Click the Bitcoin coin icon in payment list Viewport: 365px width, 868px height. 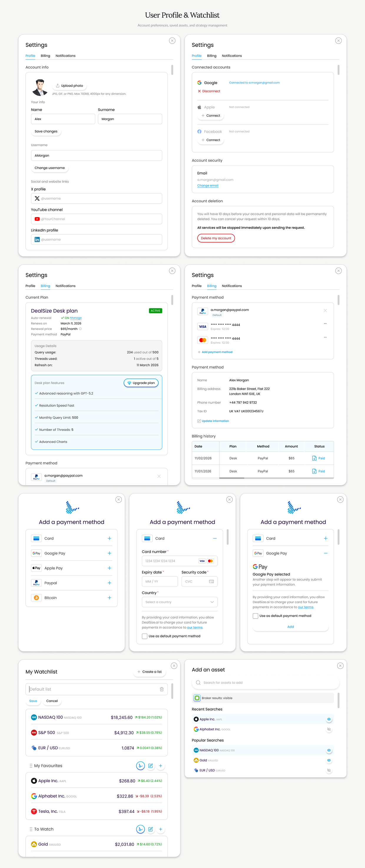pos(36,597)
